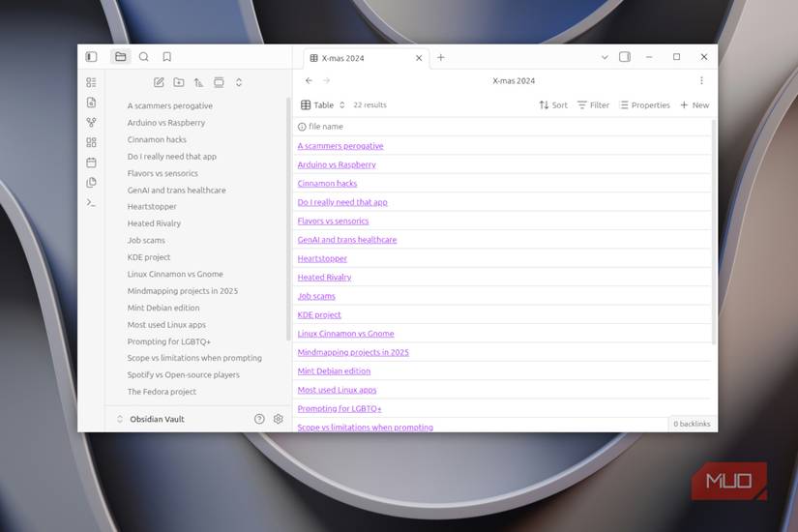Image resolution: width=798 pixels, height=532 pixels.
Task: Close the X-mas 2024 tab
Action: (x=419, y=58)
